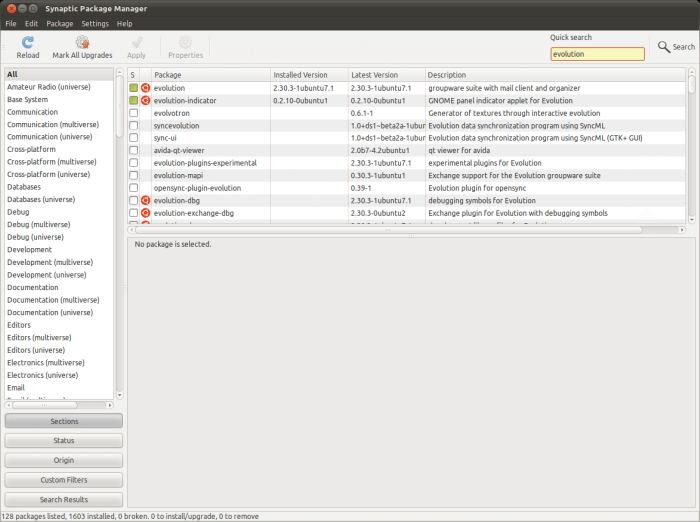Mark the opensync-plugin-evolution checkbox

[x=133, y=188]
